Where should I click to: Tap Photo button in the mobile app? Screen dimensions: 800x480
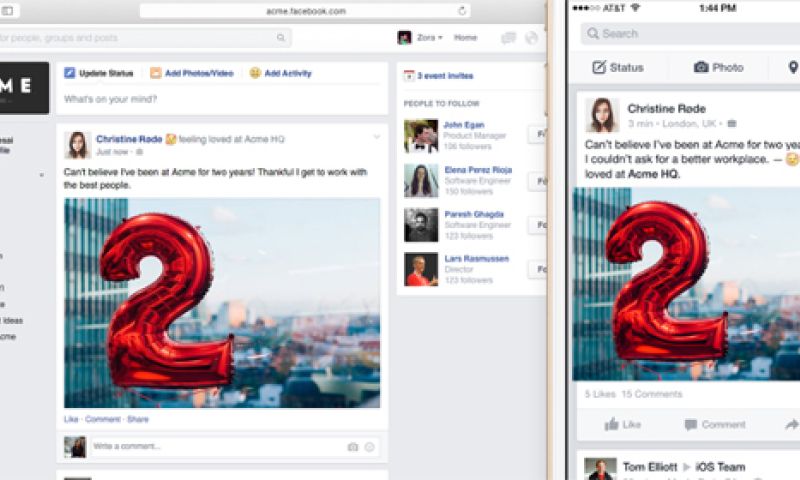point(718,67)
